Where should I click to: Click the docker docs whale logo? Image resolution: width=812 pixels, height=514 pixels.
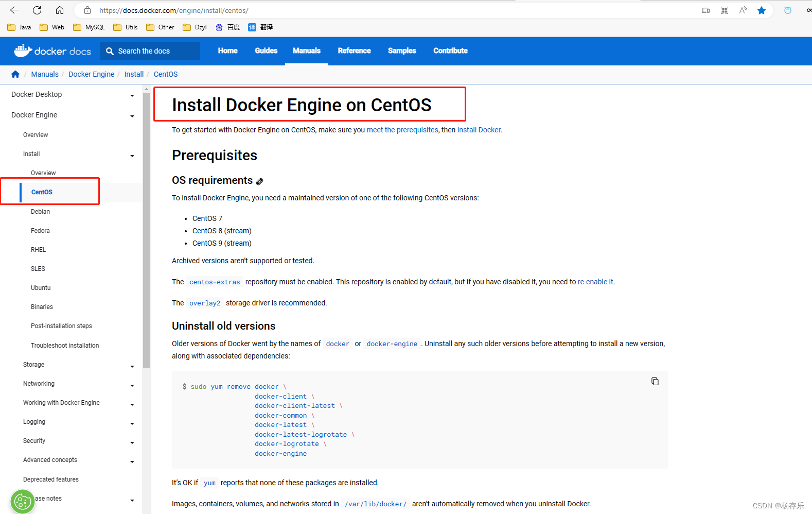[52, 50]
